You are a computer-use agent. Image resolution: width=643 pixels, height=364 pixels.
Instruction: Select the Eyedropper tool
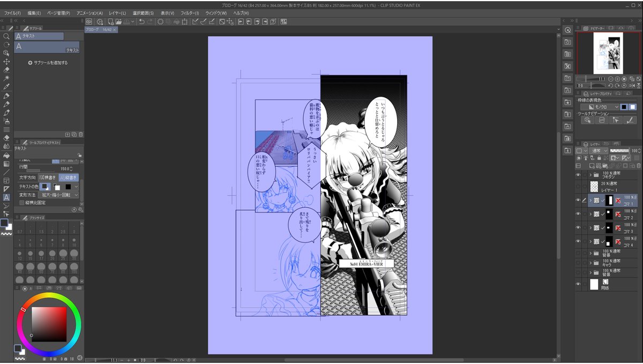(x=6, y=86)
